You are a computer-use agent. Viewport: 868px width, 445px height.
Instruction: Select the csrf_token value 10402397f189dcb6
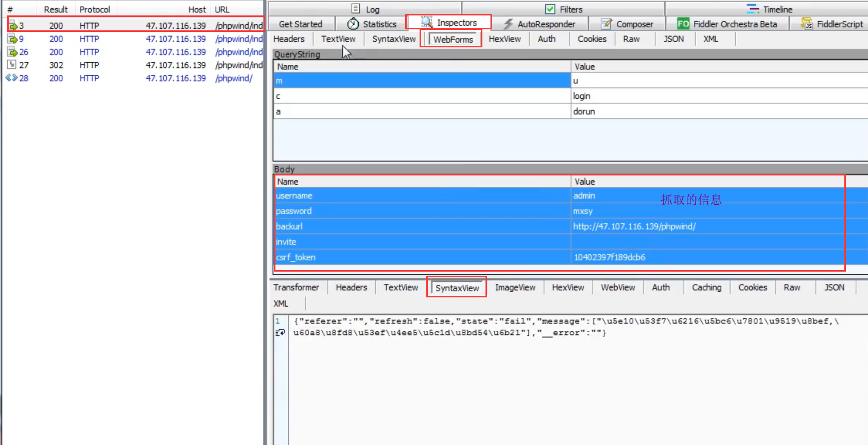tap(609, 257)
